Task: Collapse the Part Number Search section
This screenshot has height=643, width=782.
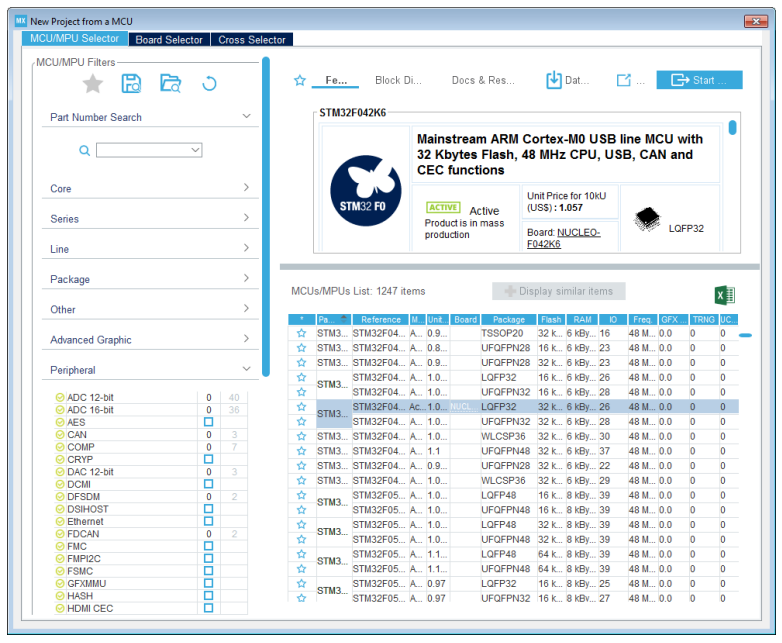Action: 246,116
